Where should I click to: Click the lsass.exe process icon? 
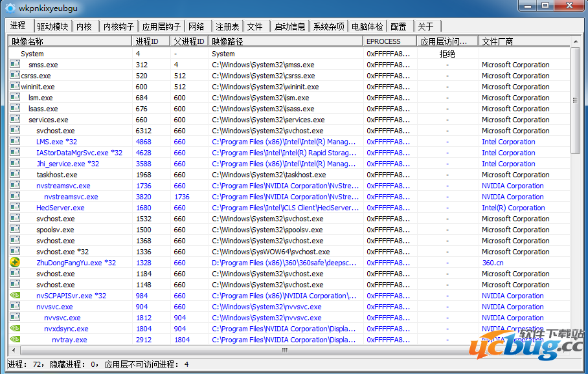tap(15, 108)
